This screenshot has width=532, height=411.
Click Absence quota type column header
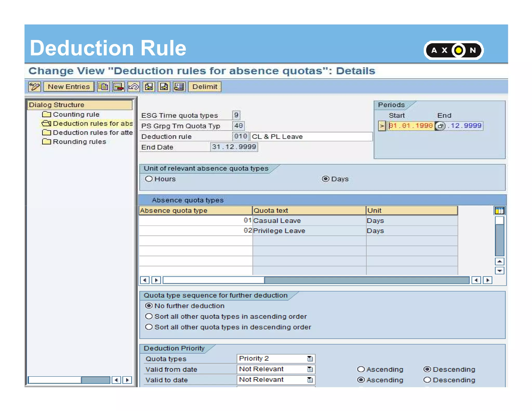coord(196,210)
